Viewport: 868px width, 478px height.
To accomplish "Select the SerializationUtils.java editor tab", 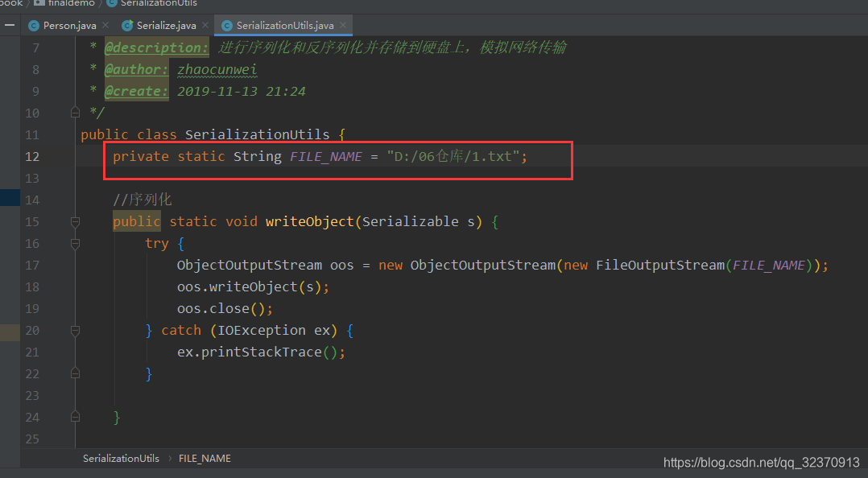I will pyautogui.click(x=285, y=26).
